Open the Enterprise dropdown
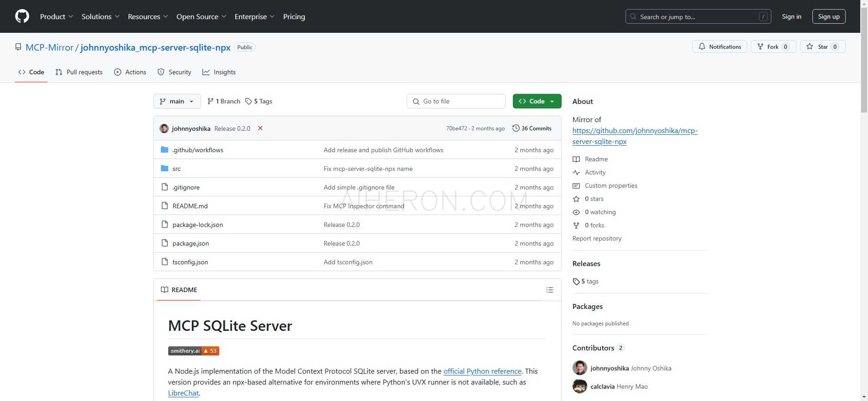Screen dimensions: 868x401 pyautogui.click(x=254, y=16)
